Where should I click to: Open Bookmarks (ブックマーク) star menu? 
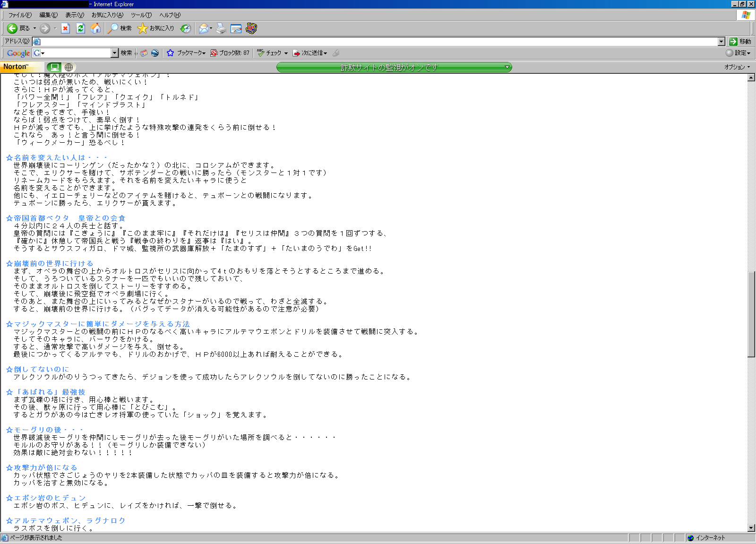pos(186,53)
